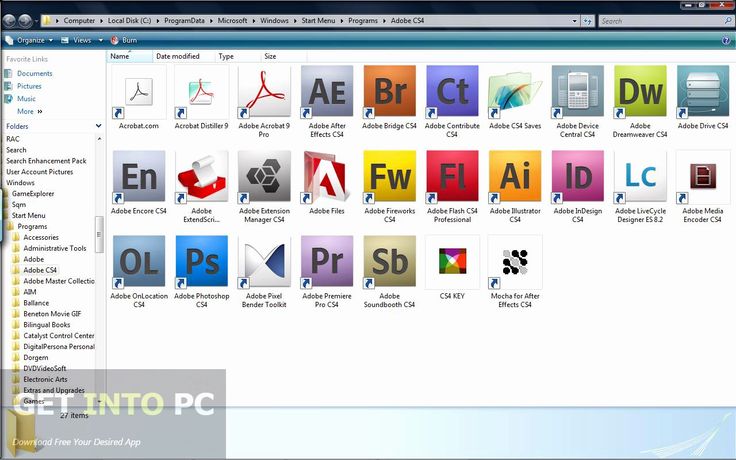Screen dimensions: 736x460
Task: Expand More favorite links
Action: click(30, 112)
